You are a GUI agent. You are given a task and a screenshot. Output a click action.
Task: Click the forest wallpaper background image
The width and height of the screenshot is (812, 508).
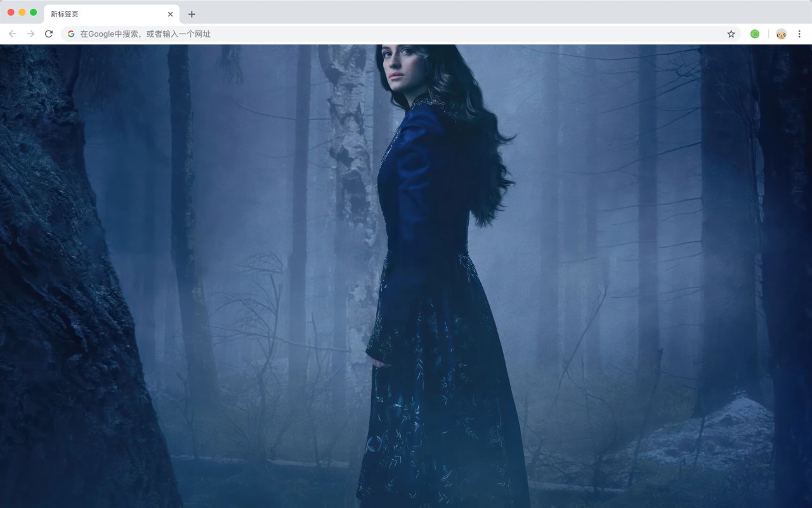[406, 276]
